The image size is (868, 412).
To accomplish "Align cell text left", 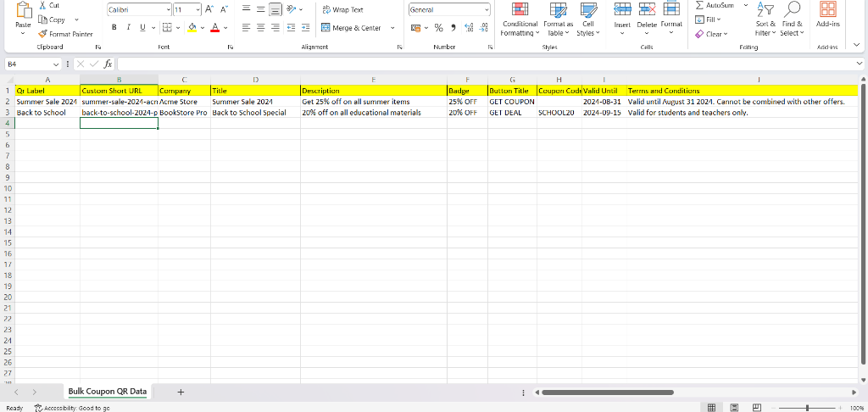I will 247,27.
